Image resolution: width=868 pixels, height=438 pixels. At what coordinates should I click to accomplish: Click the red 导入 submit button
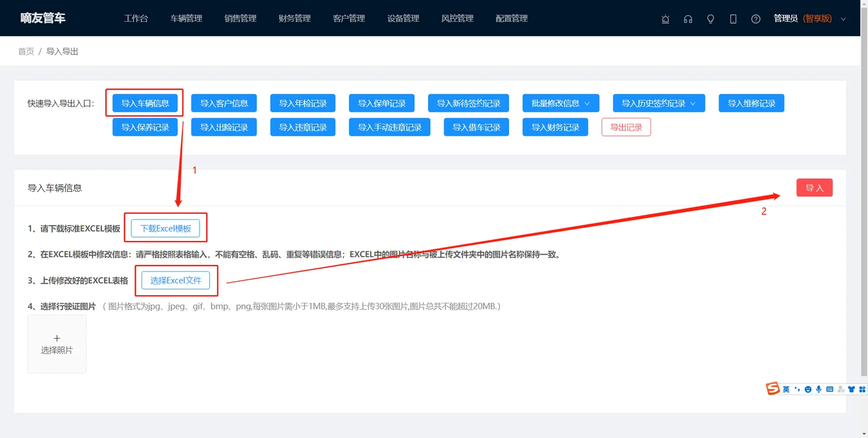[814, 188]
